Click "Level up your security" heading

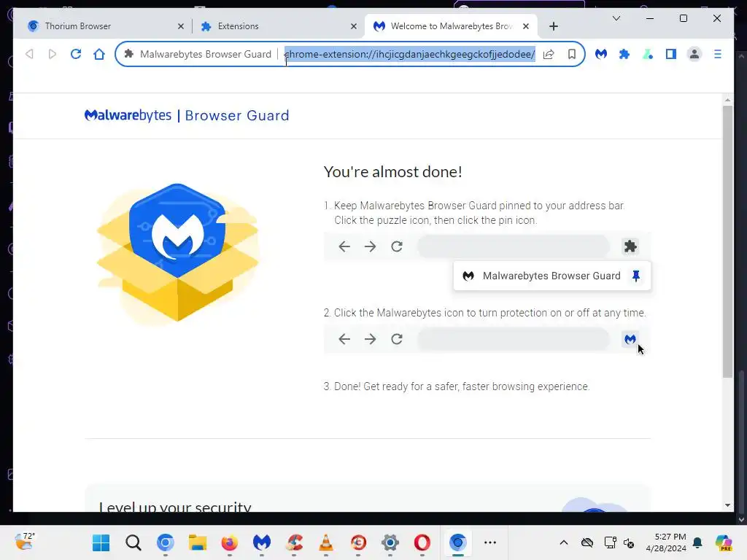point(175,507)
